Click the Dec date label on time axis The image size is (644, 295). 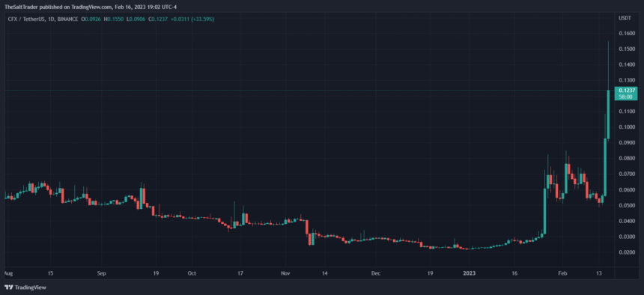point(376,273)
